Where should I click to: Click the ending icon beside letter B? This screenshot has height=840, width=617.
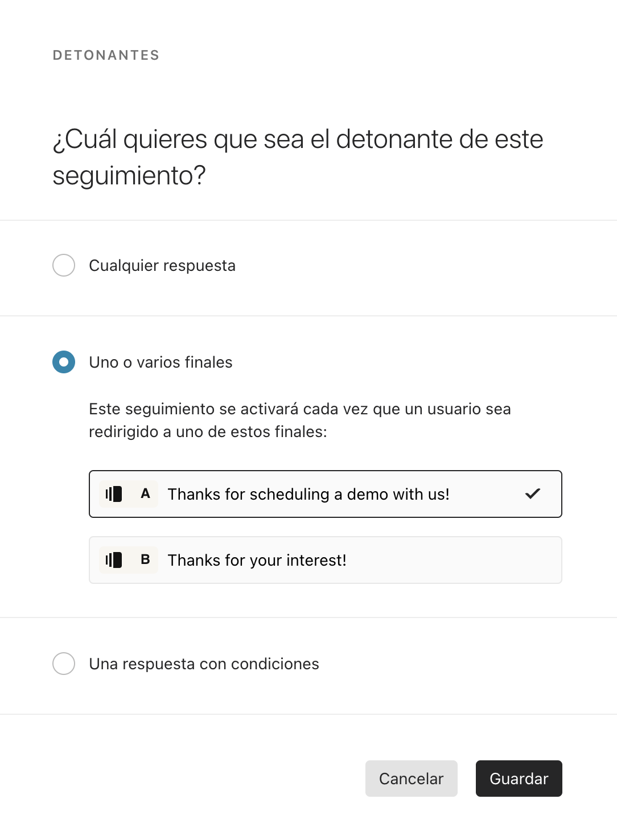click(x=114, y=560)
